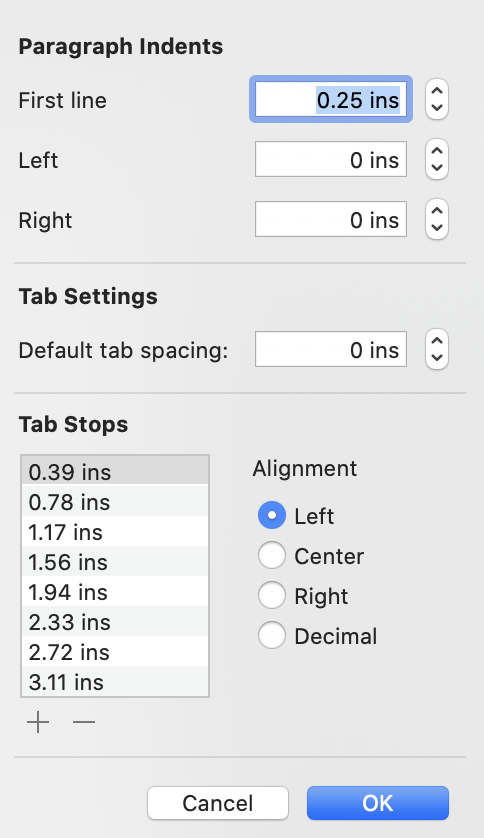Confirm settings with the OK button
484x838 pixels.
(x=378, y=803)
